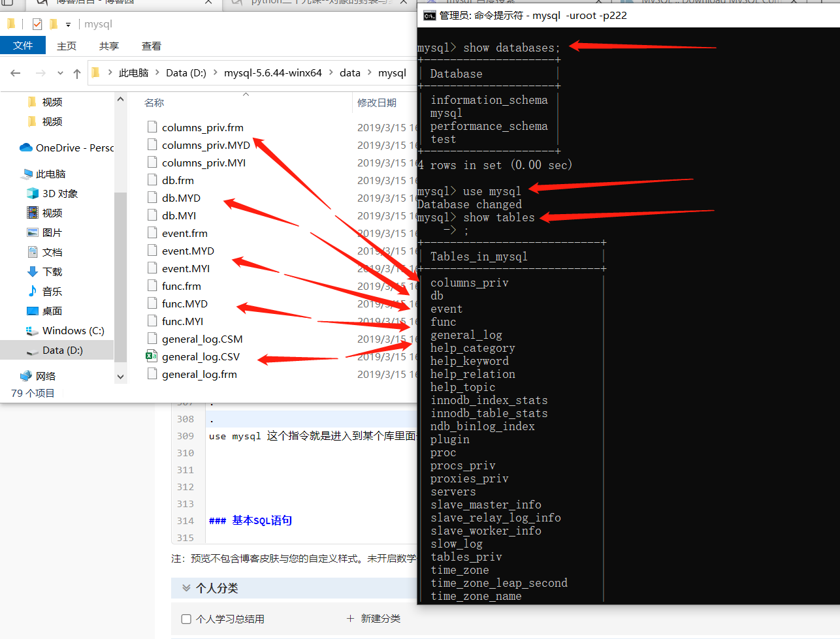Click the 网络 network icon
Screen dimensions: 840x639
point(26,376)
